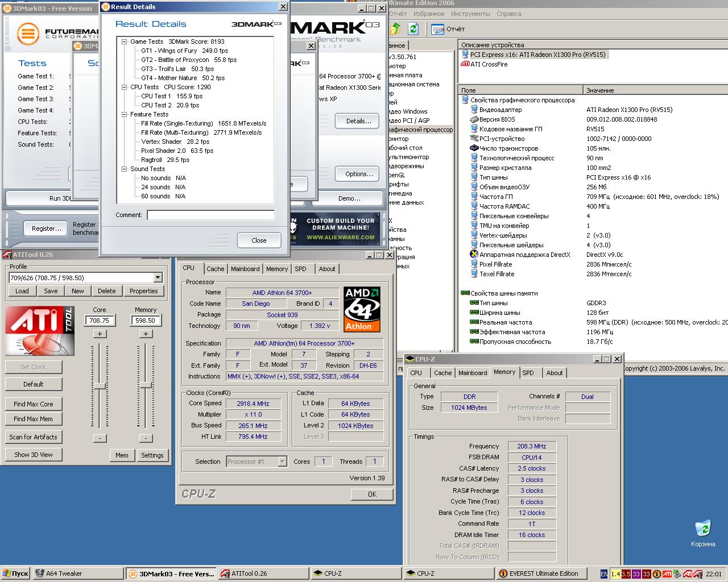The width and height of the screenshot is (728, 582).
Task: Click the ATI Tool logo image
Action: pyautogui.click(x=40, y=331)
